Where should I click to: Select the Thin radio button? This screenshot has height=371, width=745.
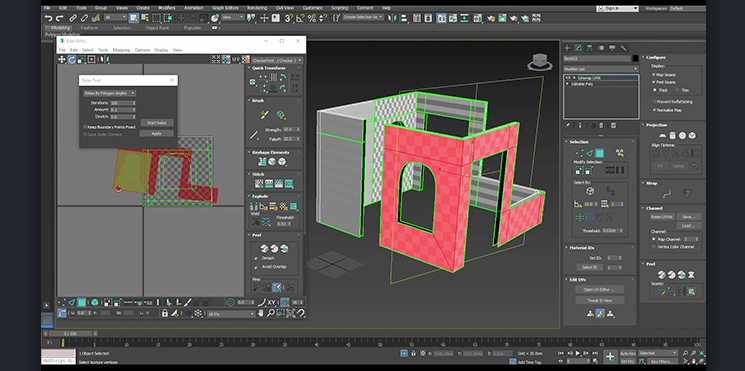677,90
